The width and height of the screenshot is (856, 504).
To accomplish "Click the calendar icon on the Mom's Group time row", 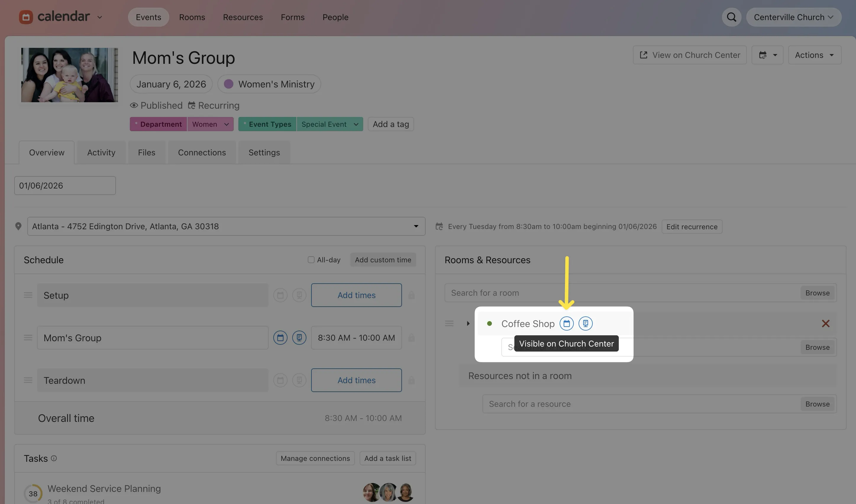I will click(x=280, y=338).
